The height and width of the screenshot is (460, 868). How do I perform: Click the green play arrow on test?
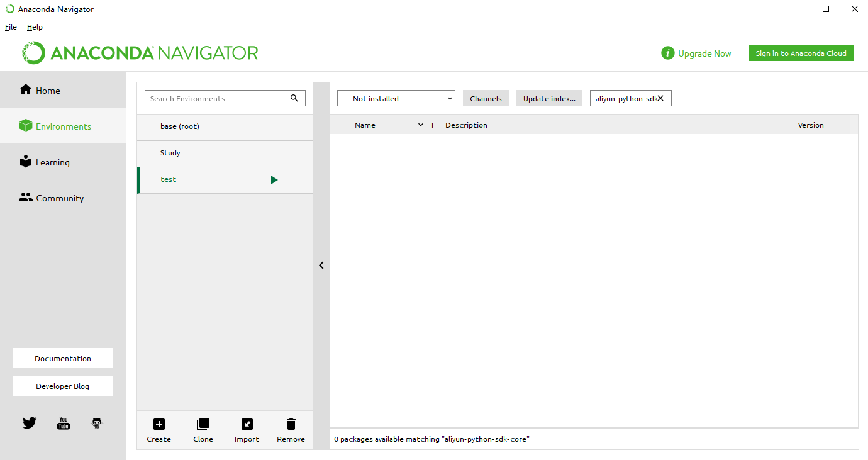pos(274,180)
